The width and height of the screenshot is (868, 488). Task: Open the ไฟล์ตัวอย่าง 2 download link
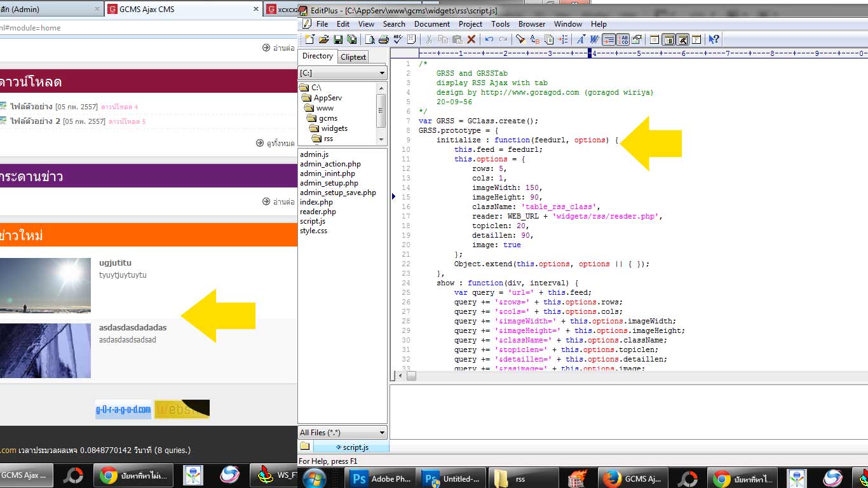[x=35, y=121]
